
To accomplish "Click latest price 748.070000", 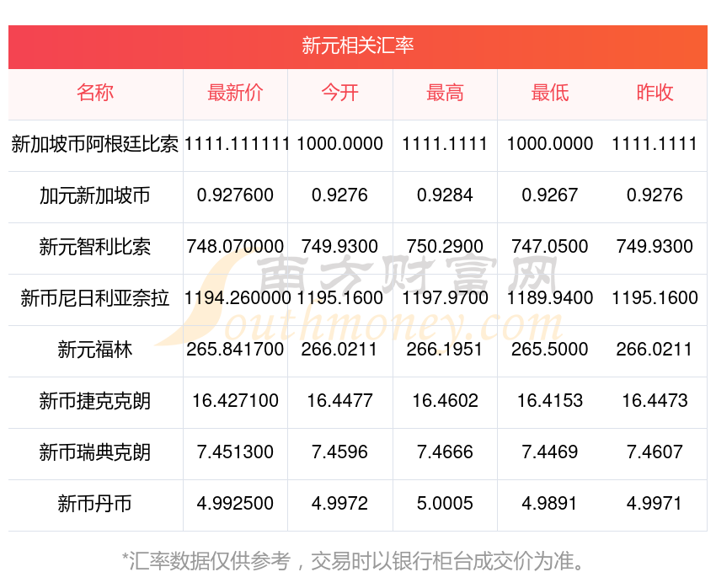I will click(235, 247).
